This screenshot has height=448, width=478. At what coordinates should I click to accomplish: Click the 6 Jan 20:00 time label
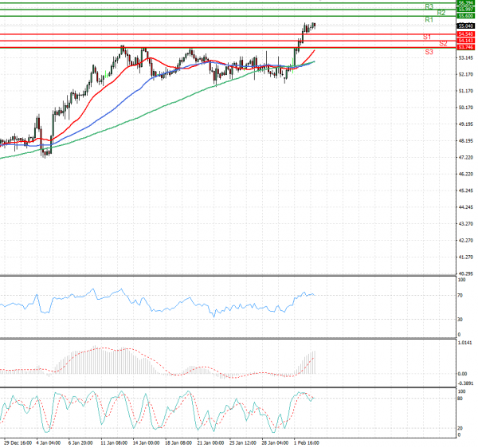coord(80,442)
